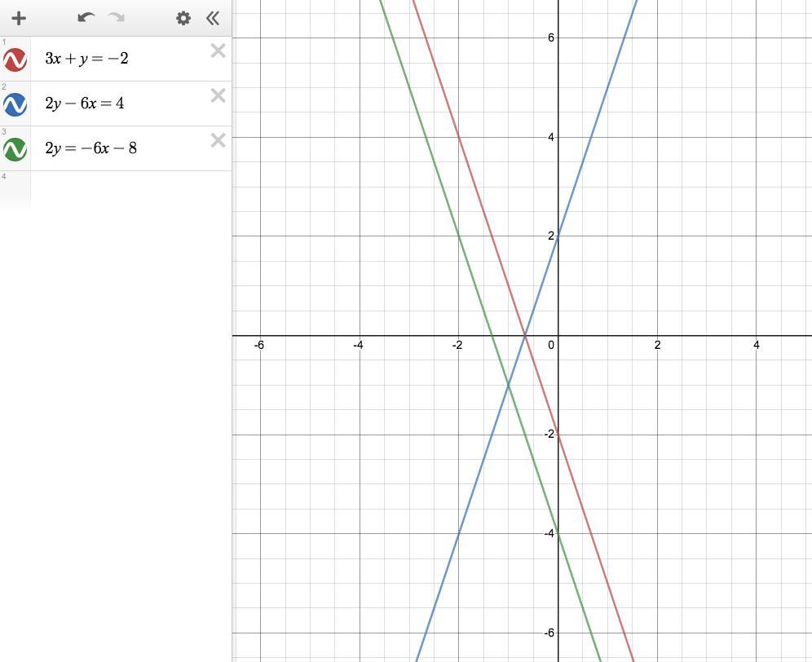Screen dimensions: 812x662
Task: Click the graph origin labeled 0
Action: coord(558,336)
